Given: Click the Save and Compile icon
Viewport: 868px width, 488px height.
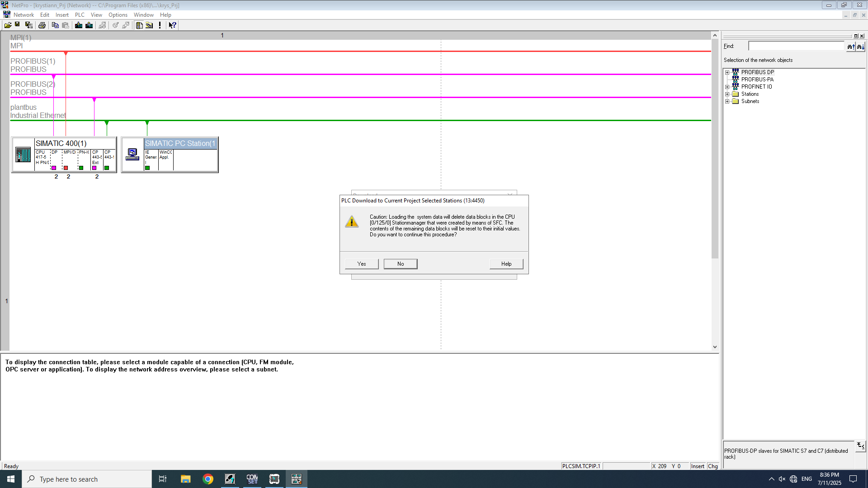Looking at the screenshot, I should point(28,25).
